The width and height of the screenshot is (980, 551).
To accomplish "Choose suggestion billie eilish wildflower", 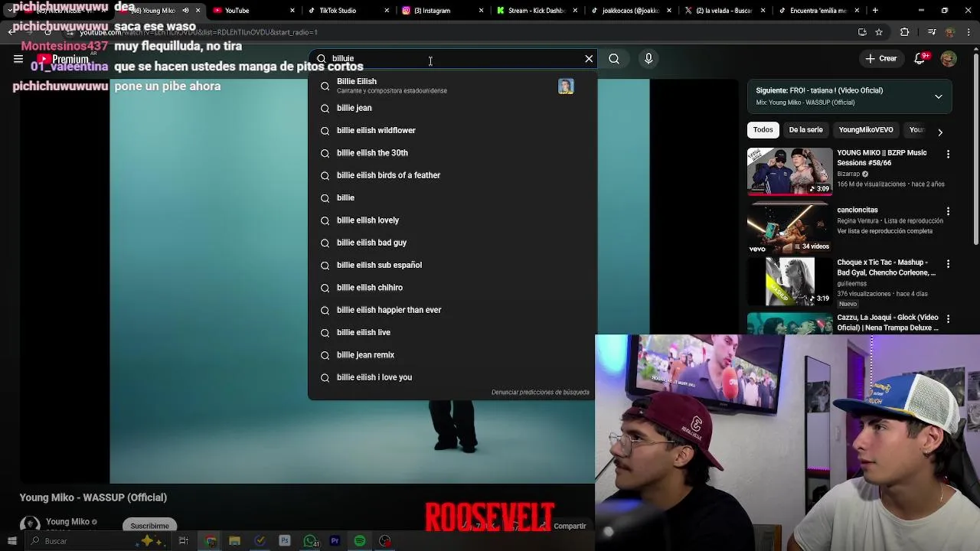I will pos(452,131).
